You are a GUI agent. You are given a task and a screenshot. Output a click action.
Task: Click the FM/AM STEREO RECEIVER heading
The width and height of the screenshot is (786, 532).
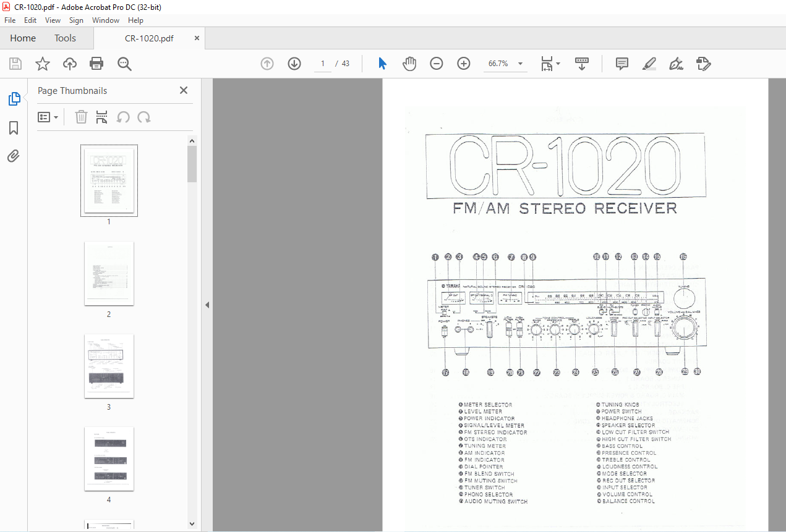(565, 208)
